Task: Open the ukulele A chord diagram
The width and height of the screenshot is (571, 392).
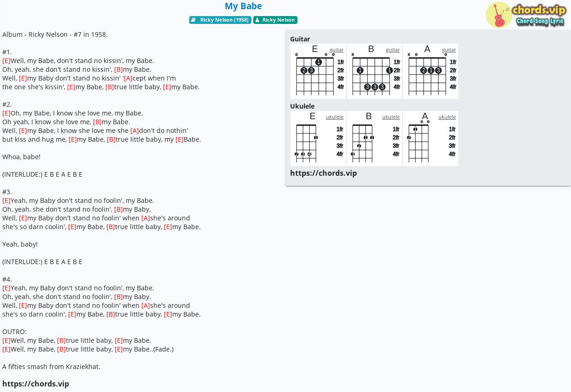Action: click(x=431, y=138)
